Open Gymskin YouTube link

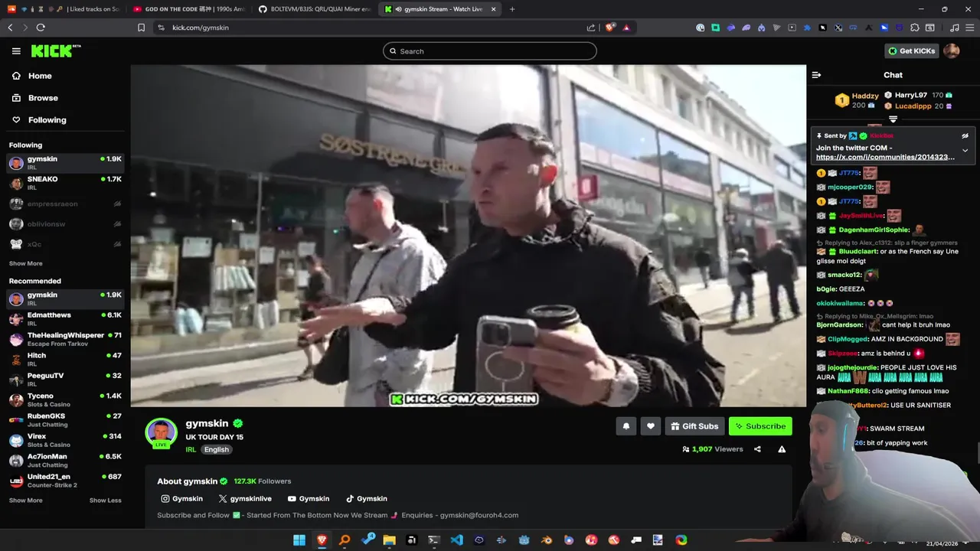[x=309, y=499]
